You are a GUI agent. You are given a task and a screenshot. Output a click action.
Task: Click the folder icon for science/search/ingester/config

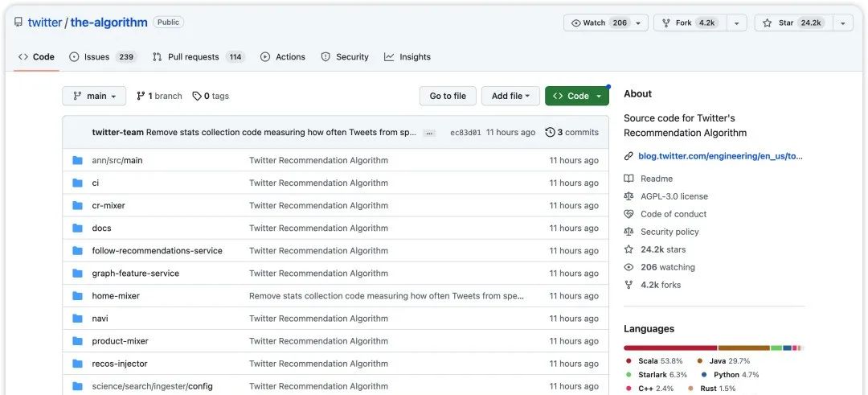coord(77,387)
